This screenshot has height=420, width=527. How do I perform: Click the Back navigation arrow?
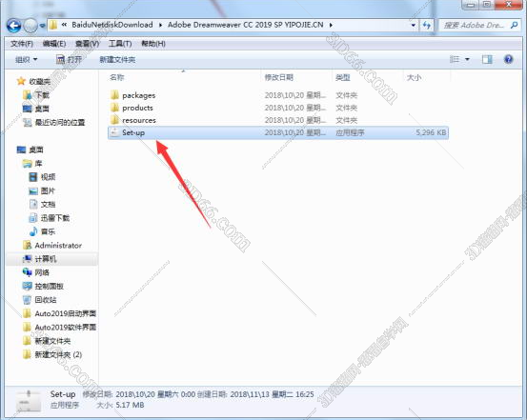tap(13, 26)
